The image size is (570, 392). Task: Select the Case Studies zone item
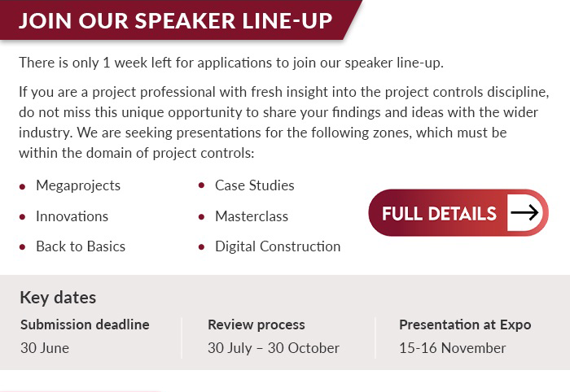254,185
